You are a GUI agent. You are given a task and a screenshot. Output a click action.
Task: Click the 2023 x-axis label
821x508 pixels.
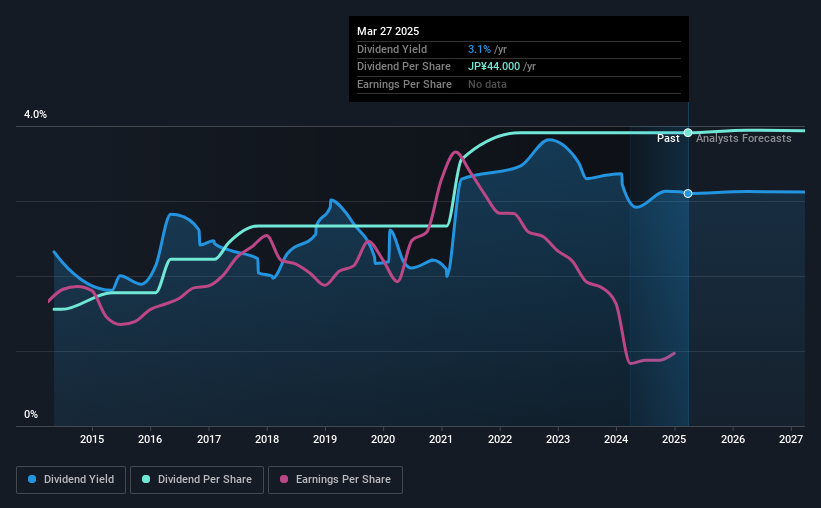[558, 439]
